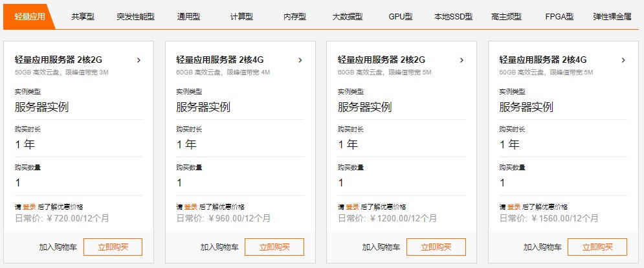Select 1 年 duration in the ¥720.00 card
The height and width of the screenshot is (268, 644).
pyautogui.click(x=25, y=144)
